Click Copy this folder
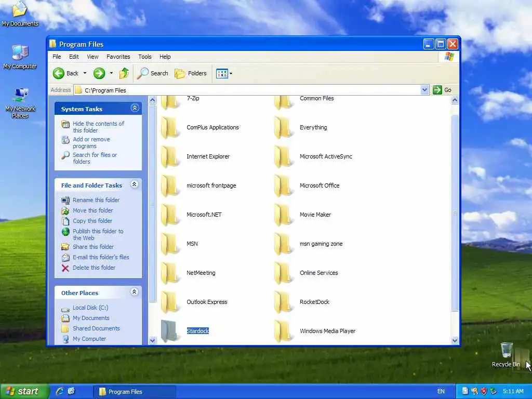The width and height of the screenshot is (532, 399). (x=92, y=221)
